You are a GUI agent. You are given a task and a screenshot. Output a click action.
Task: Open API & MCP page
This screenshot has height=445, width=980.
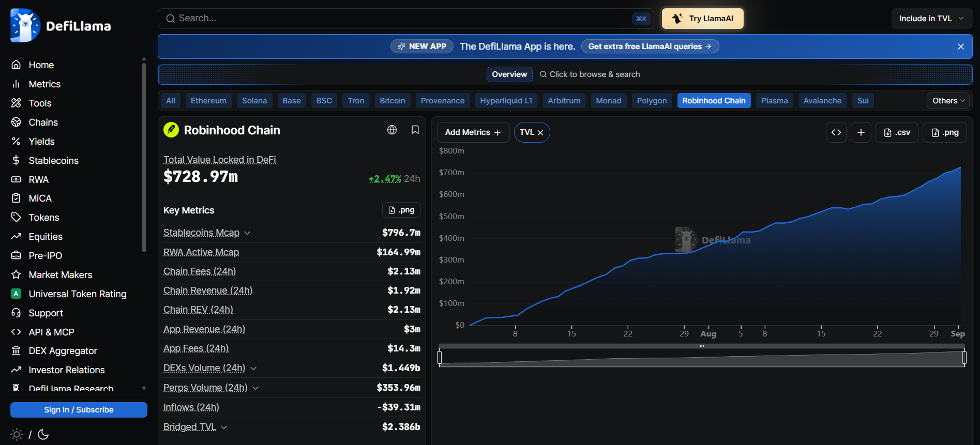[51, 332]
